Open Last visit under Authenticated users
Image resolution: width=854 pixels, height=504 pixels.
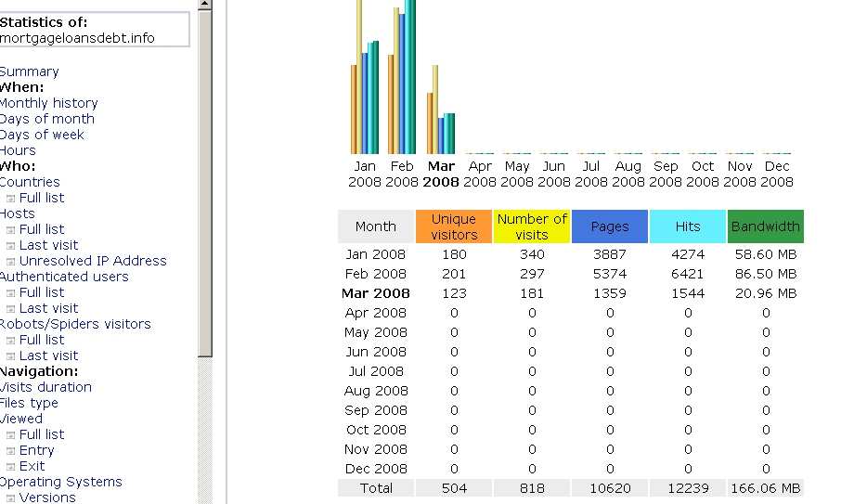pos(48,308)
